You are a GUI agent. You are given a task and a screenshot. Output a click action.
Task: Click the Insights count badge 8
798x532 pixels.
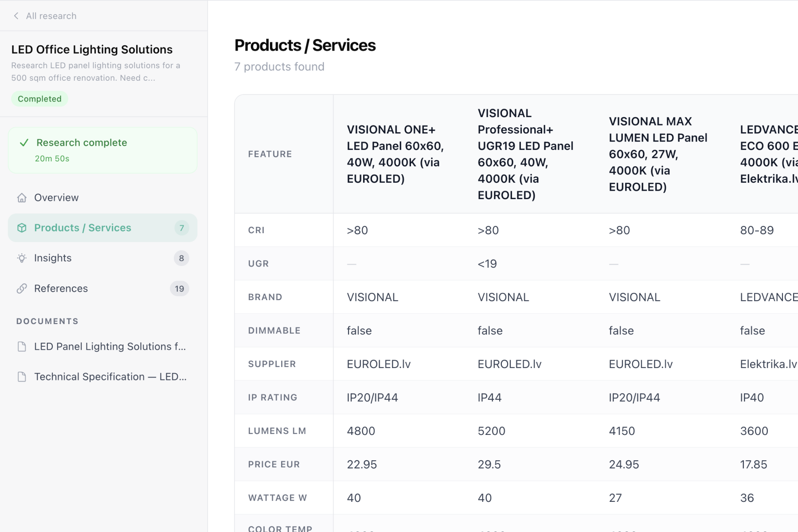[181, 258]
